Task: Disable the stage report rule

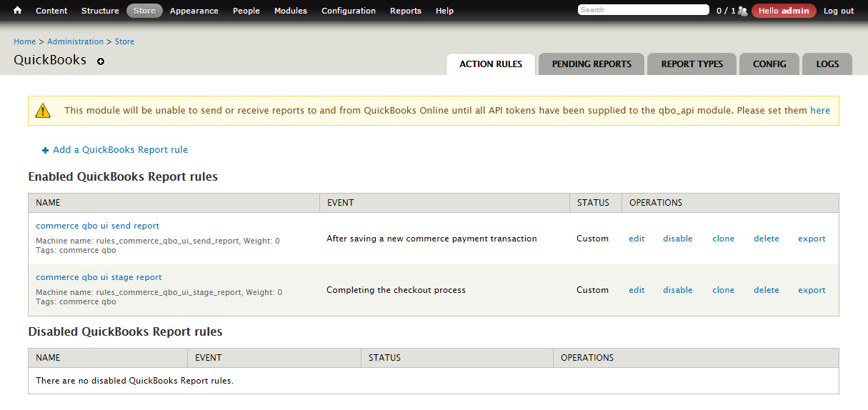Action: coord(678,290)
